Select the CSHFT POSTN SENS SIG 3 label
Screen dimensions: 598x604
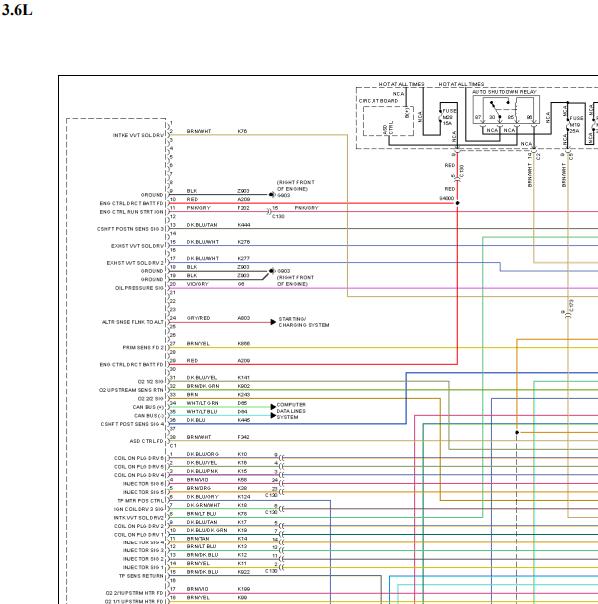tap(131, 229)
